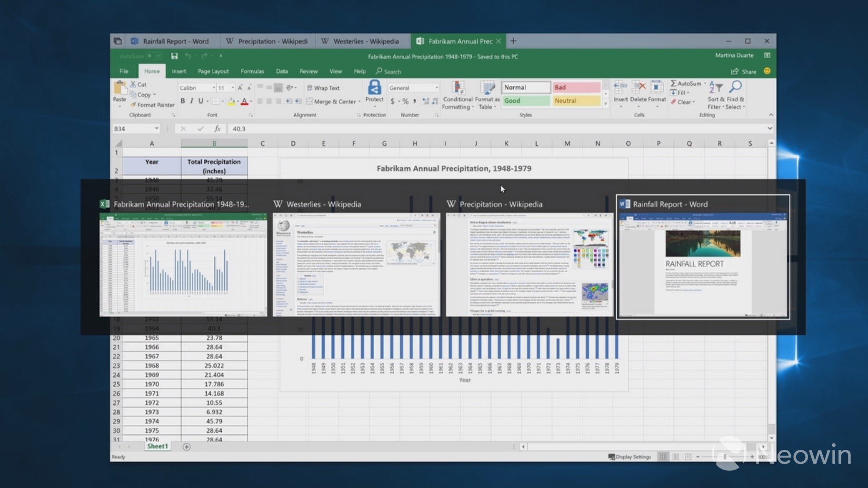The image size is (868, 488).
Task: Open the Formulas ribbon tab
Action: (x=252, y=71)
